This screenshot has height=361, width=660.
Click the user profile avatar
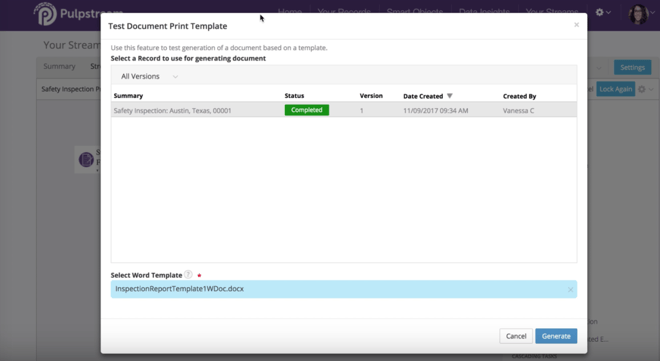[638, 14]
